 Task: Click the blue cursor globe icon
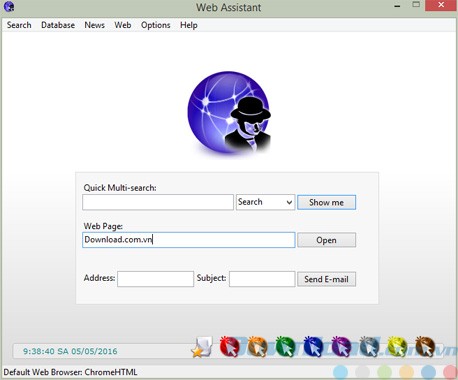[x=313, y=347]
